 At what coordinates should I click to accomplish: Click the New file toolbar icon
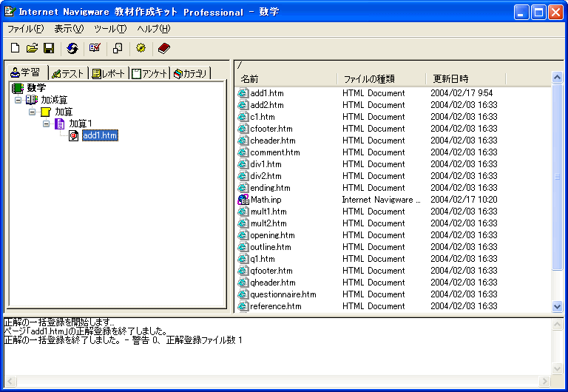[15, 48]
